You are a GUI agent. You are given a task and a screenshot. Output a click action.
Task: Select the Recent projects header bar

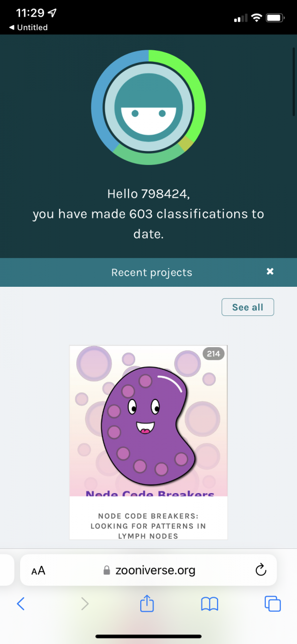point(148,272)
